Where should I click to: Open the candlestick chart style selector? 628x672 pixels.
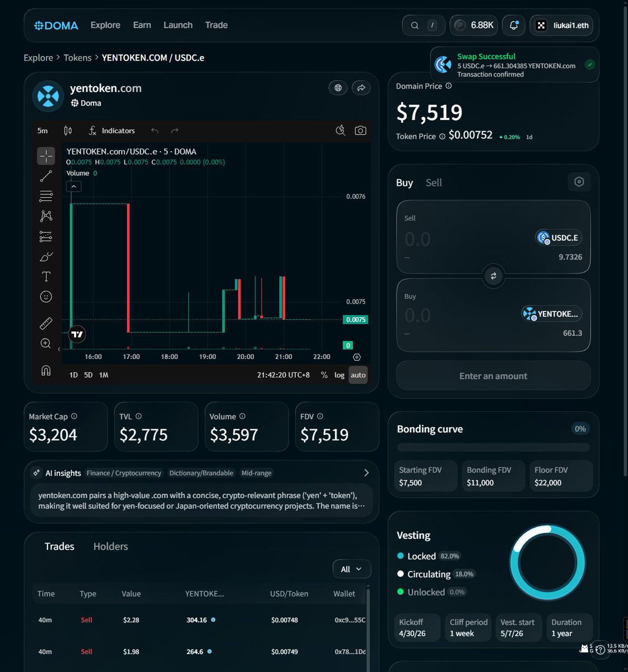(x=68, y=130)
